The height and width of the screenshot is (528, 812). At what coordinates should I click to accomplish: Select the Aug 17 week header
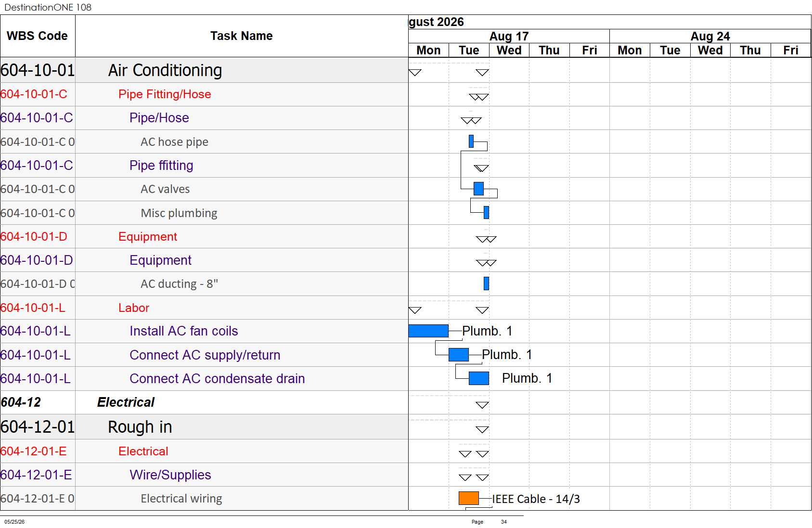[x=509, y=37]
